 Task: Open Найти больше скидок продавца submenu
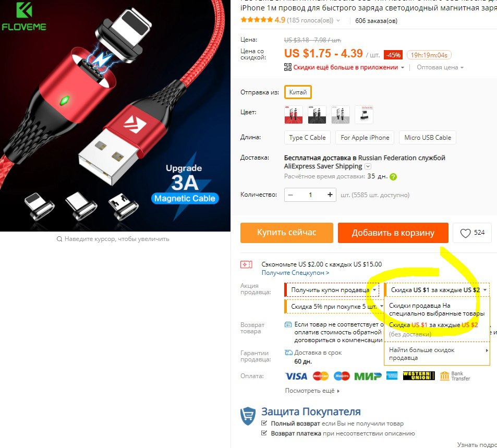click(437, 354)
